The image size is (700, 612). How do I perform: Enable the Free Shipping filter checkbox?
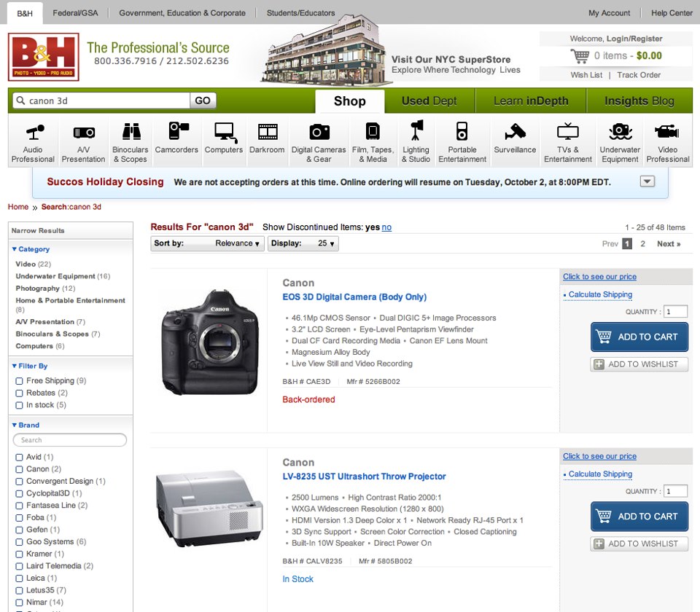click(x=20, y=381)
